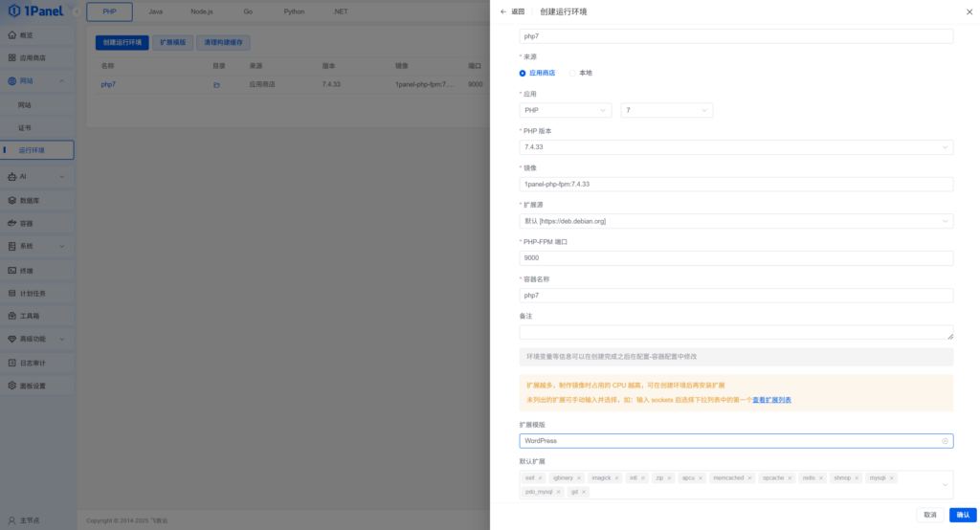The image size is (980, 530).
Task: Select the 本地 source radio button
Action: click(x=572, y=73)
